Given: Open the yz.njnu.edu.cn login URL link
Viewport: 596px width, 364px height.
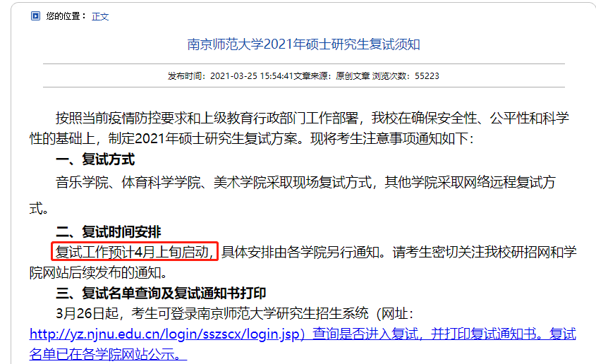Looking at the screenshot, I should coord(167,333).
